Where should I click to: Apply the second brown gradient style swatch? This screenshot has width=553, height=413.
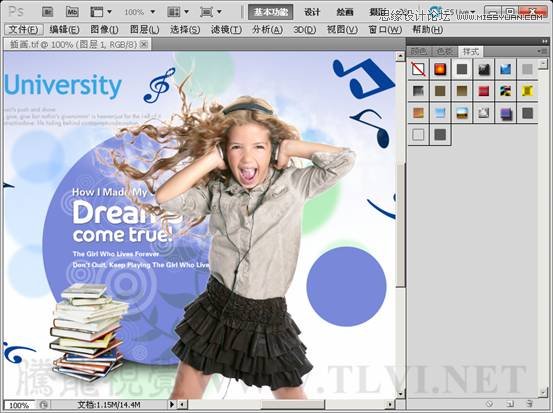coord(462,91)
